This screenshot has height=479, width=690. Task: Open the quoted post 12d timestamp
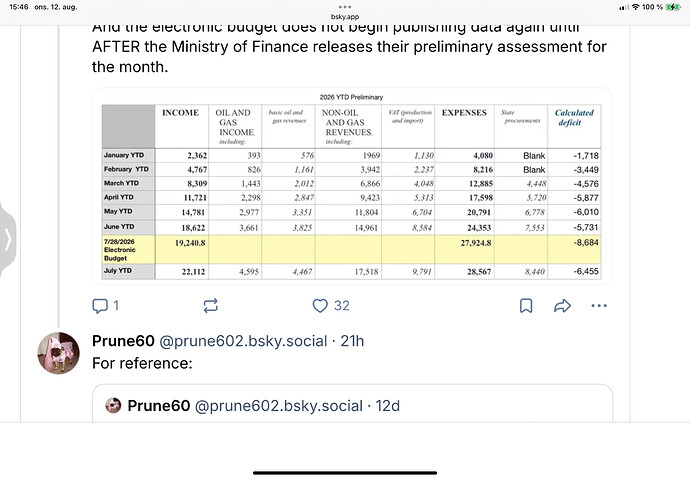click(387, 406)
